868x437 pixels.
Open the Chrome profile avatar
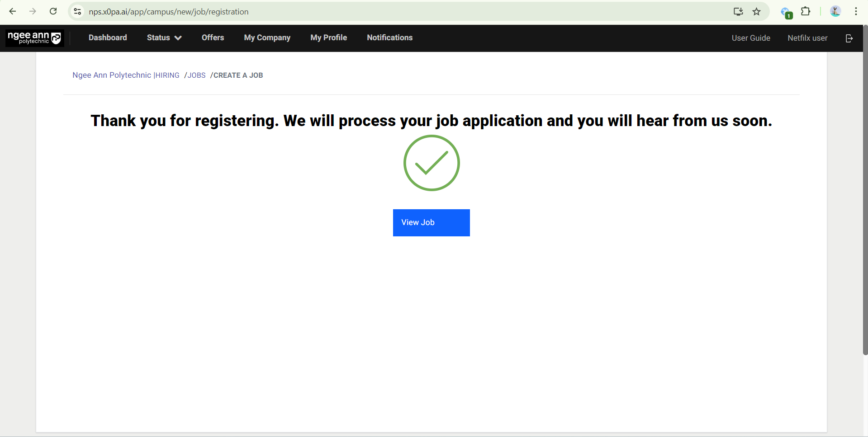point(835,11)
